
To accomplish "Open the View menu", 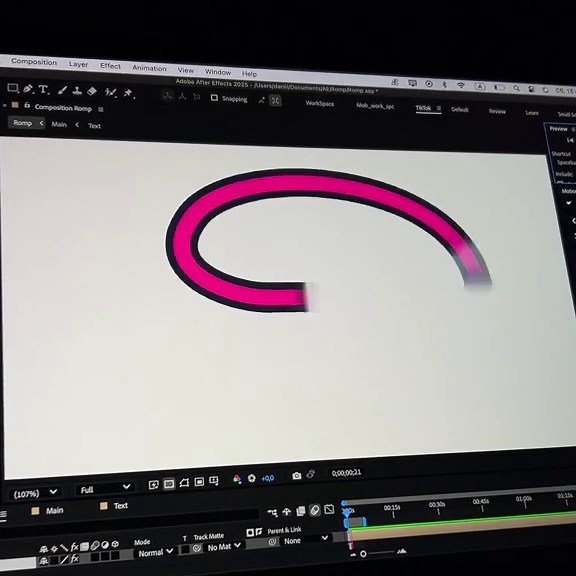I will 186,70.
